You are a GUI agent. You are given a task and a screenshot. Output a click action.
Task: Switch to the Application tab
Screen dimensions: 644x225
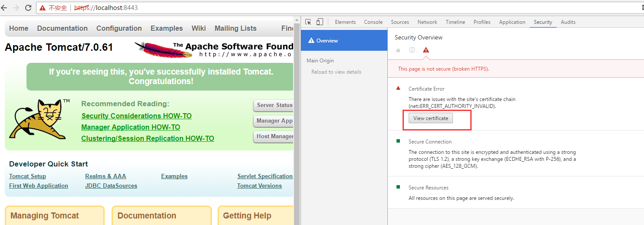pyautogui.click(x=512, y=22)
